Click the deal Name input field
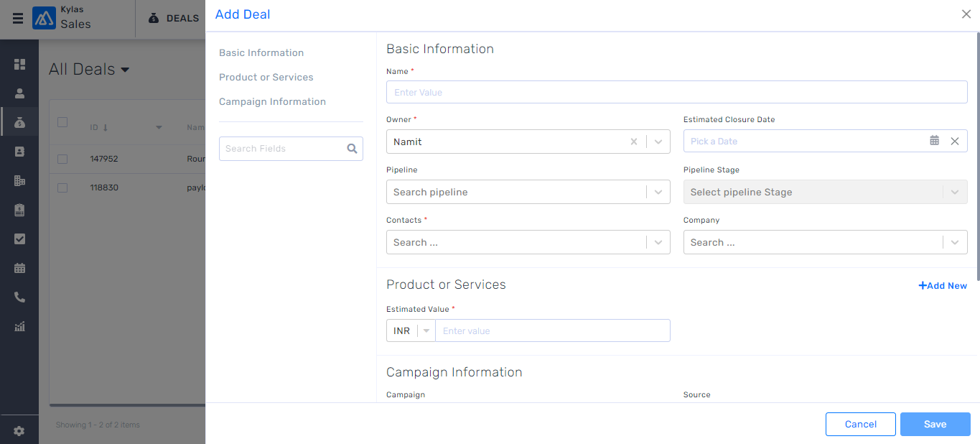This screenshot has height=444, width=980. (676, 92)
